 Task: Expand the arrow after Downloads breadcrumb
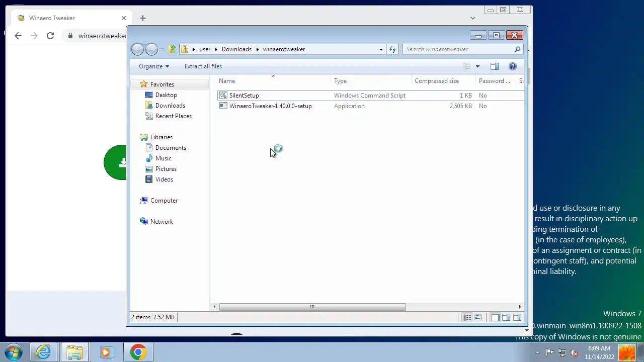[x=257, y=49]
